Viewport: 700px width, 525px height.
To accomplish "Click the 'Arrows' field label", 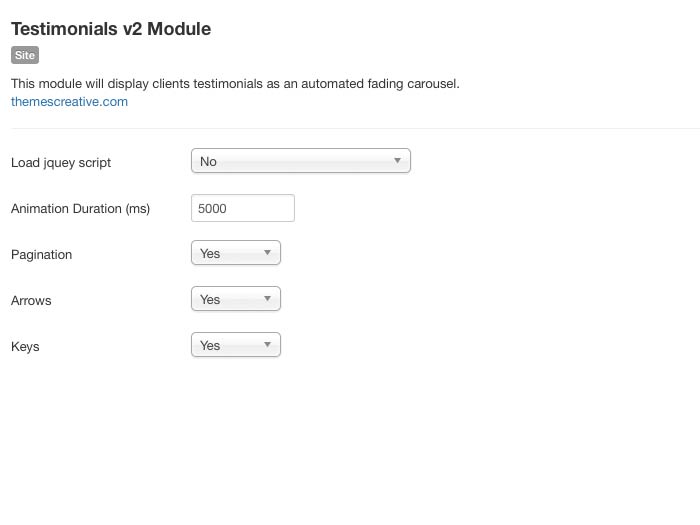I will pyautogui.click(x=31, y=301).
